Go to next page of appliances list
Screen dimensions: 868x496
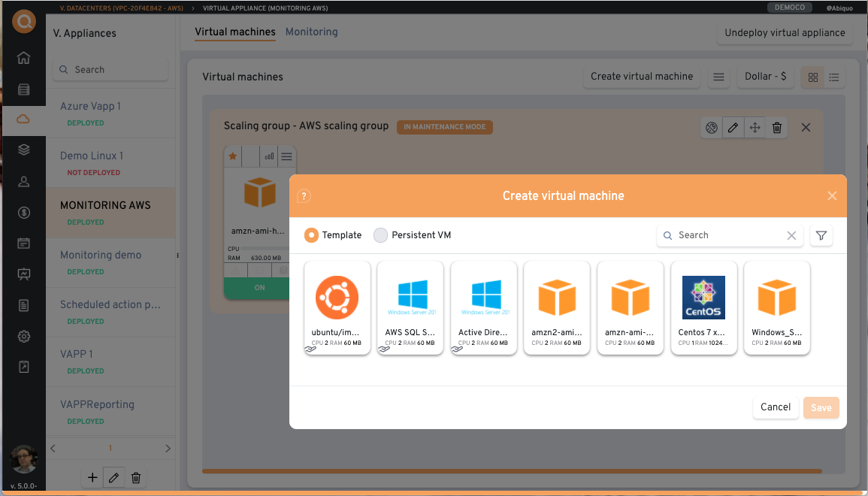click(168, 449)
